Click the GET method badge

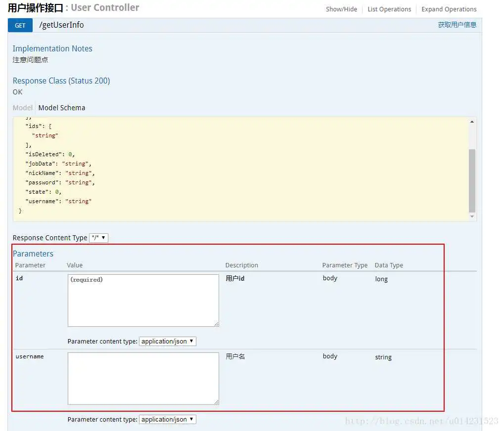(x=20, y=25)
